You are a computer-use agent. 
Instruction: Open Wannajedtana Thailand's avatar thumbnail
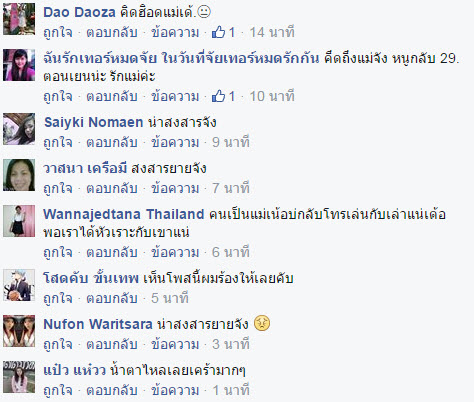click(19, 221)
